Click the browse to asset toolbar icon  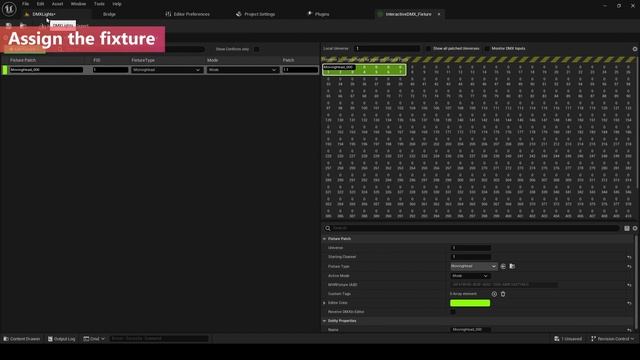point(23,26)
